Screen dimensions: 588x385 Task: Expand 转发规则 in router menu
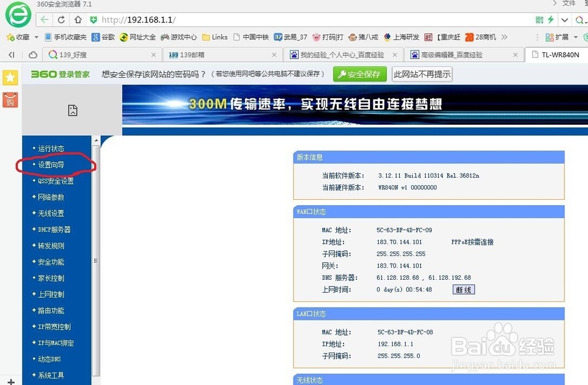(x=51, y=246)
